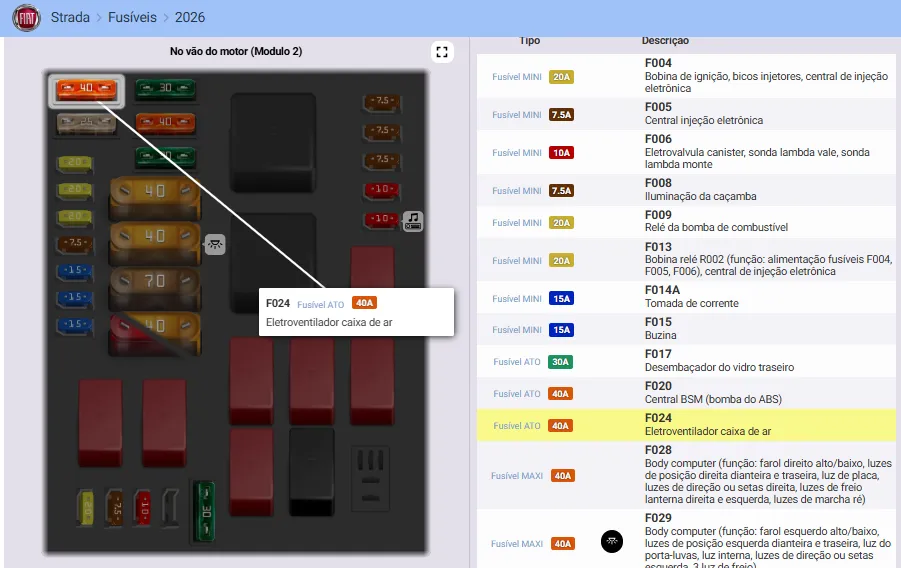The height and width of the screenshot is (568, 901).
Task: Select the bottom red vertical 10 fuse
Action: [143, 508]
